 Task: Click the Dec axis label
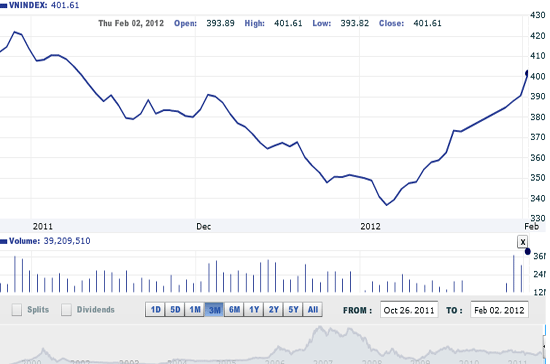click(203, 227)
